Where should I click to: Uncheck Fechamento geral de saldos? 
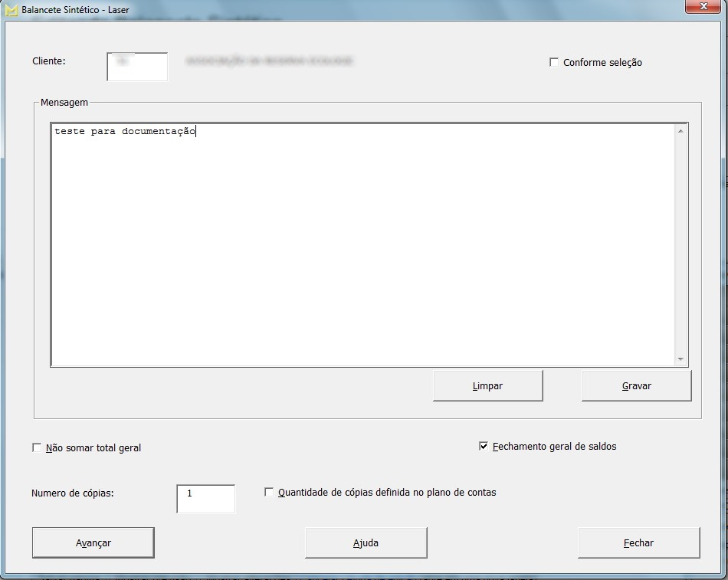484,446
